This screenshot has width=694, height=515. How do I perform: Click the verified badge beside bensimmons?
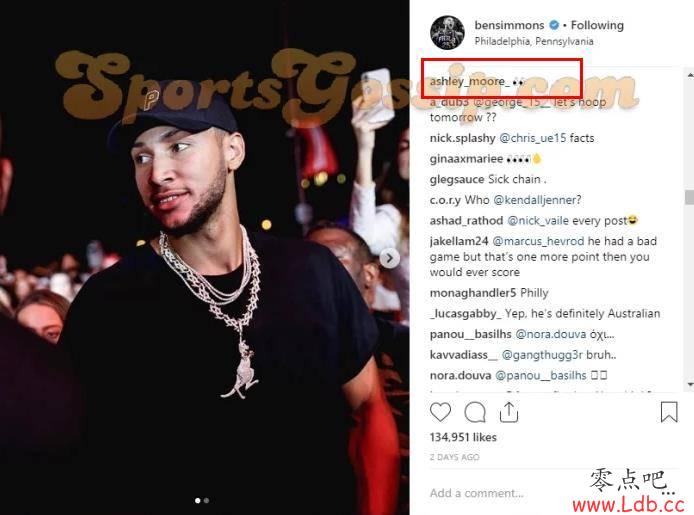(554, 25)
